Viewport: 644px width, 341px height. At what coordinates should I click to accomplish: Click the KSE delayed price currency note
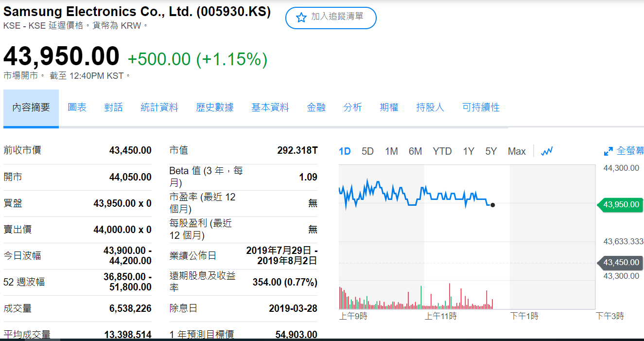coord(76,26)
